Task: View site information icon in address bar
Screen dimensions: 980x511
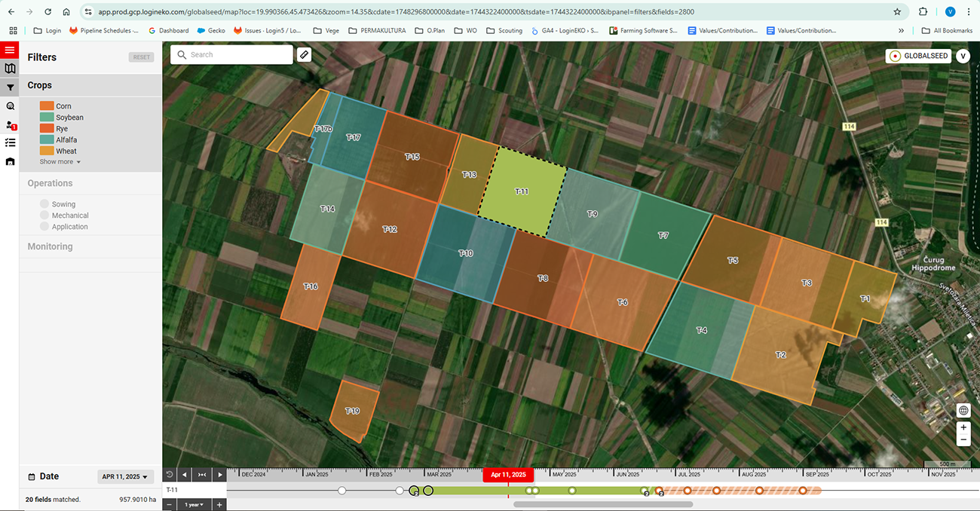Action: tap(88, 12)
